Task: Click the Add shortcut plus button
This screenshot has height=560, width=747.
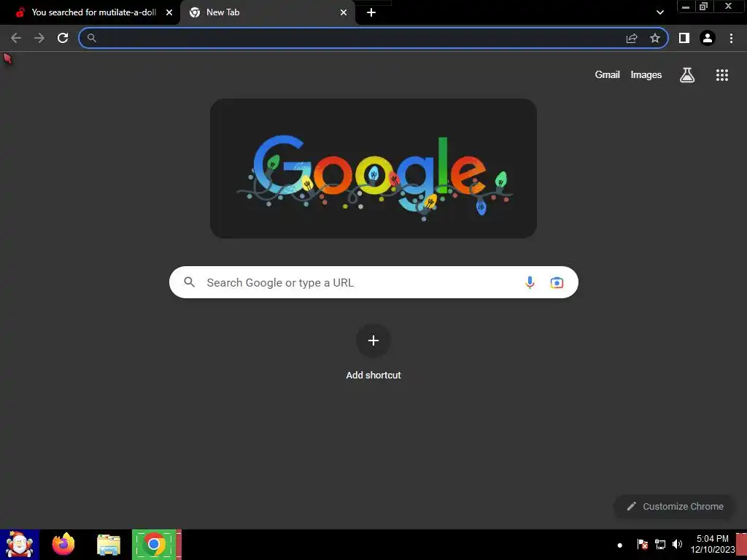Action: pos(373,341)
